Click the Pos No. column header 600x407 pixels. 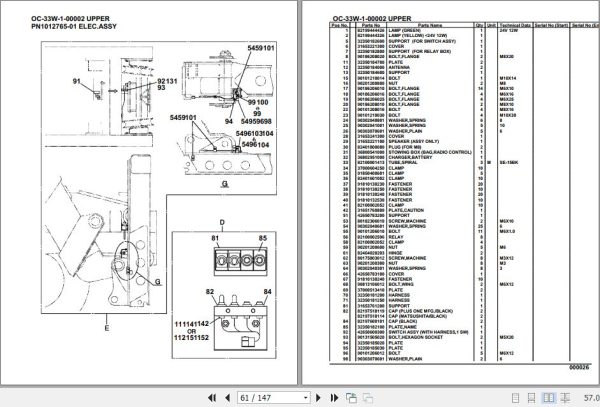[340, 25]
